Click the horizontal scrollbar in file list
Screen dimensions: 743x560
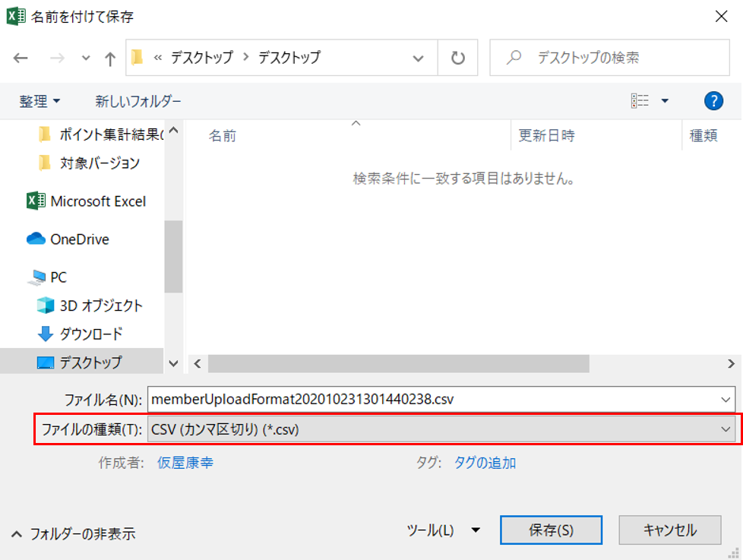pos(398,363)
